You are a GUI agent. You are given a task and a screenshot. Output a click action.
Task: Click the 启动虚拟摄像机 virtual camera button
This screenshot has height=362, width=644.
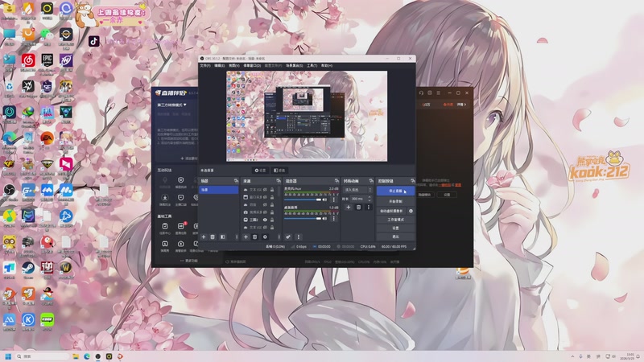click(x=391, y=211)
